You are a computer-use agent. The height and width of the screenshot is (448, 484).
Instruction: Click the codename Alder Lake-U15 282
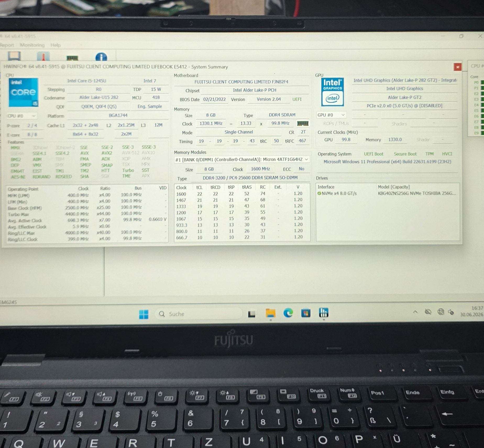(x=99, y=98)
